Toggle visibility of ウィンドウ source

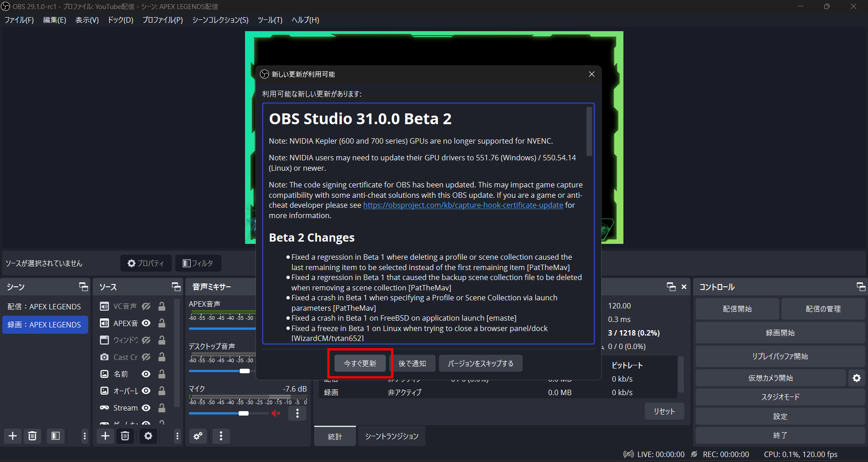[x=146, y=340]
